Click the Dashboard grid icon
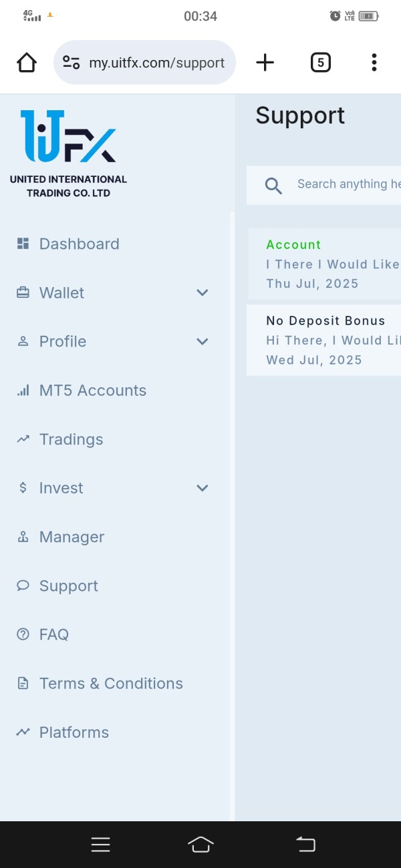 point(23,244)
